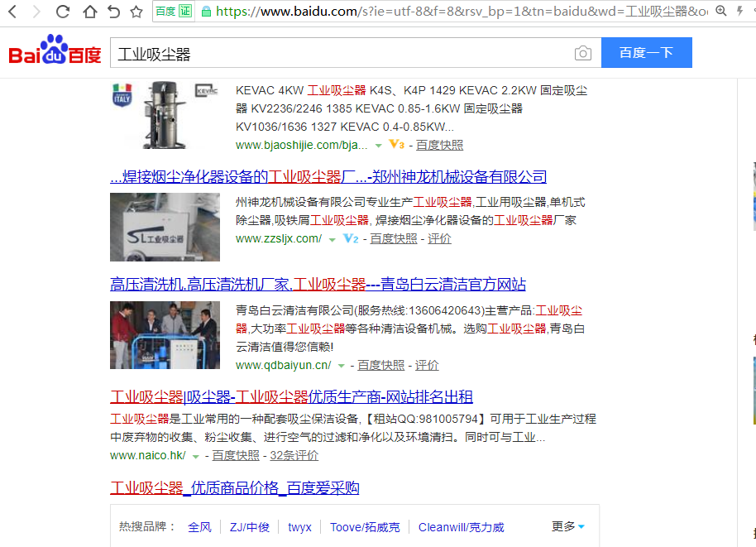Click the undo/restore closed tab icon
Viewport: 756px width, 547px height.
coord(113,12)
